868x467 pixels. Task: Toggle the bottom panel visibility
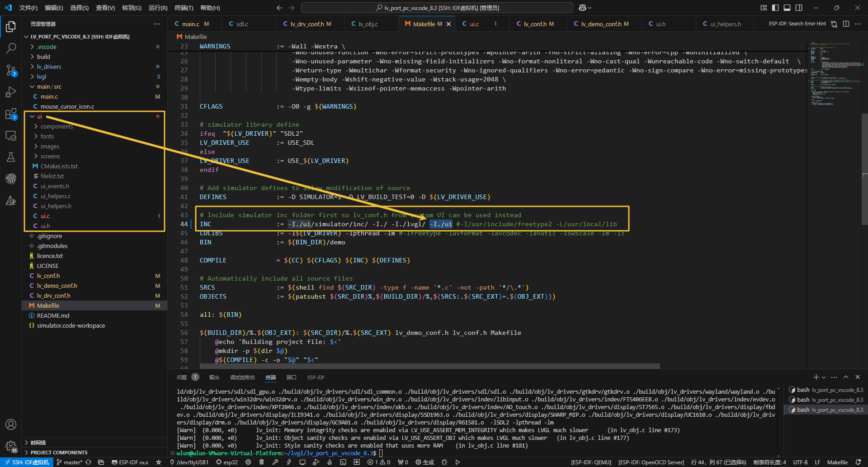(787, 8)
